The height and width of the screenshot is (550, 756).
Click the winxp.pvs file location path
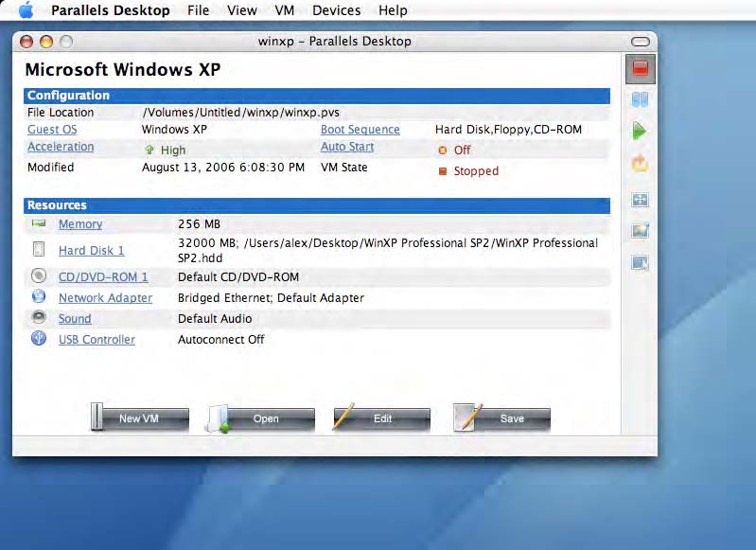(240, 113)
